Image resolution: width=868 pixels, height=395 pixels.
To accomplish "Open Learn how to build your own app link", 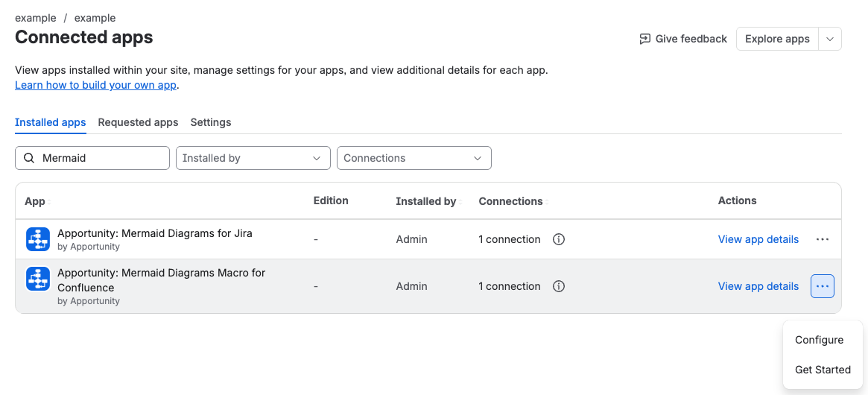I will [x=96, y=85].
